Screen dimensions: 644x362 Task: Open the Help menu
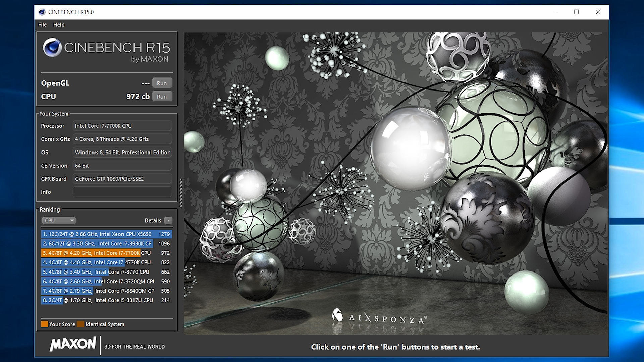coord(59,25)
